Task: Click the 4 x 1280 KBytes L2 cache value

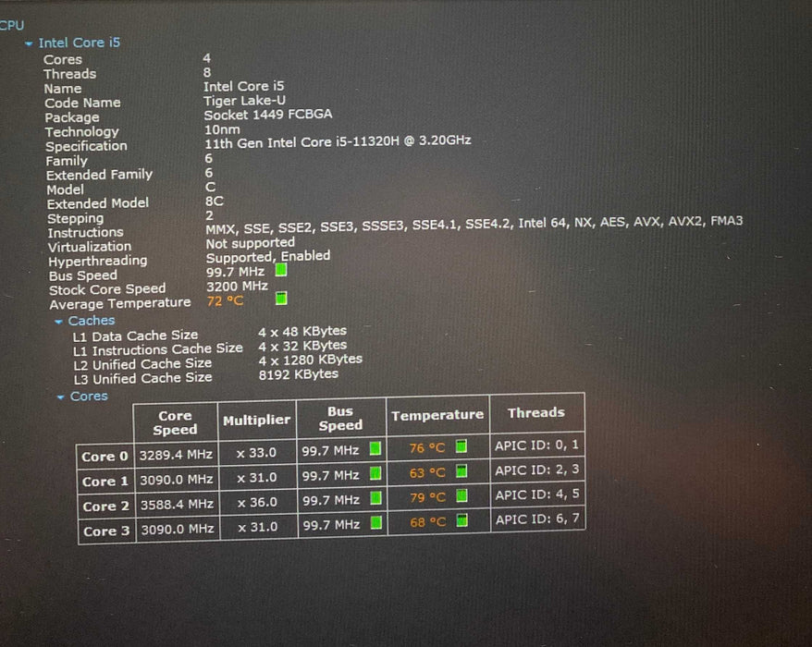Action: [x=311, y=360]
